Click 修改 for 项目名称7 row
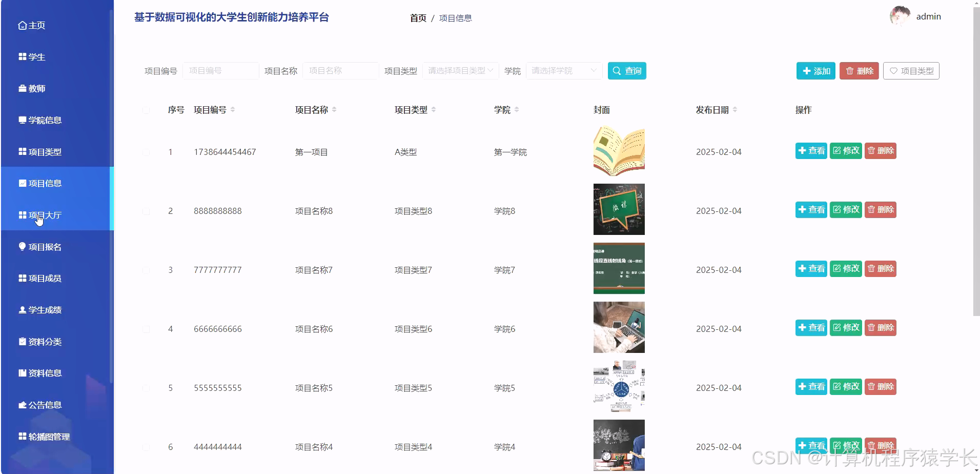Viewport: 980px width, 474px height. coord(846,269)
